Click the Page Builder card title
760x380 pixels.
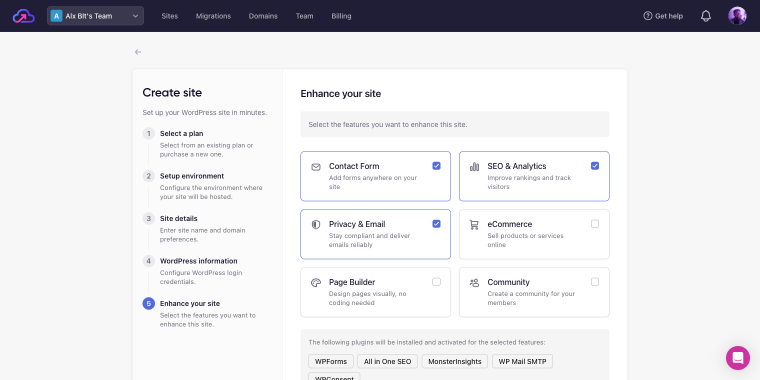pos(352,282)
